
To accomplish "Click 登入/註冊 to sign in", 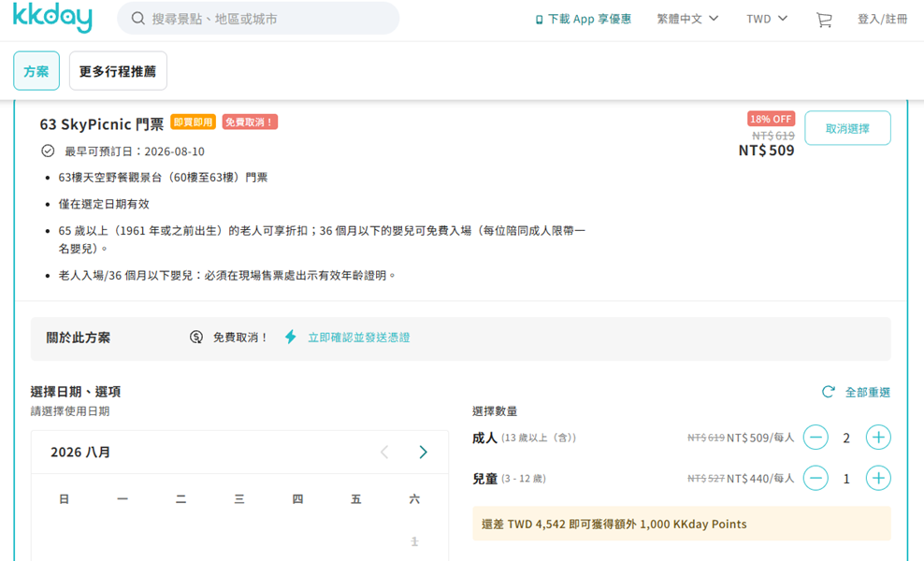I will (882, 19).
